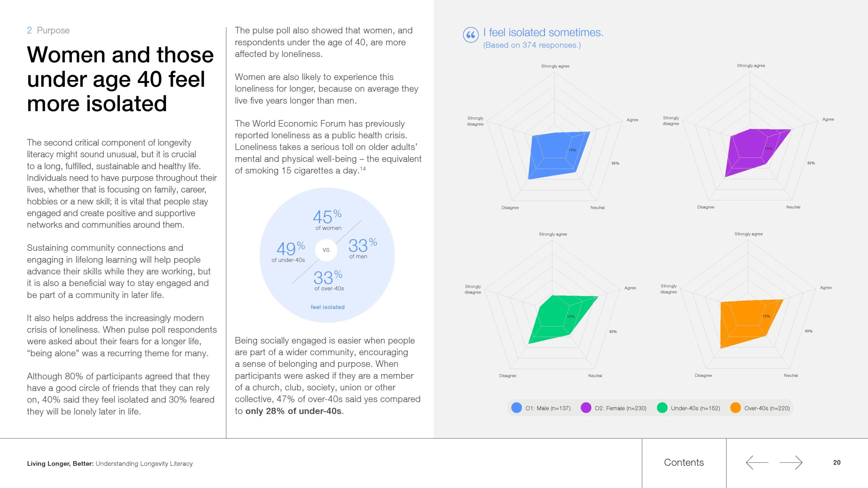This screenshot has width=868, height=488.
Task: Click page number 20 in footer
Action: click(836, 463)
